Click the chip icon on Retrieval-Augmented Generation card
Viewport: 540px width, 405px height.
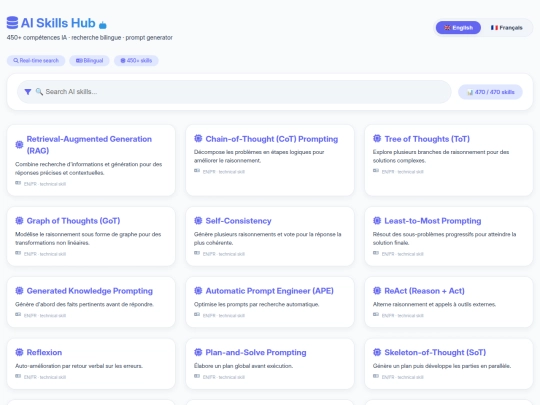click(19, 145)
